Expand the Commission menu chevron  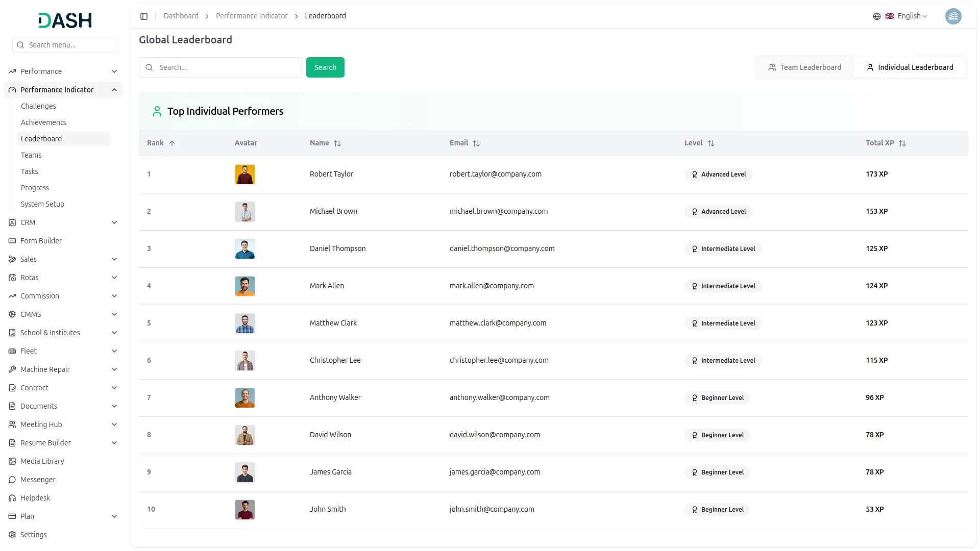coord(114,296)
